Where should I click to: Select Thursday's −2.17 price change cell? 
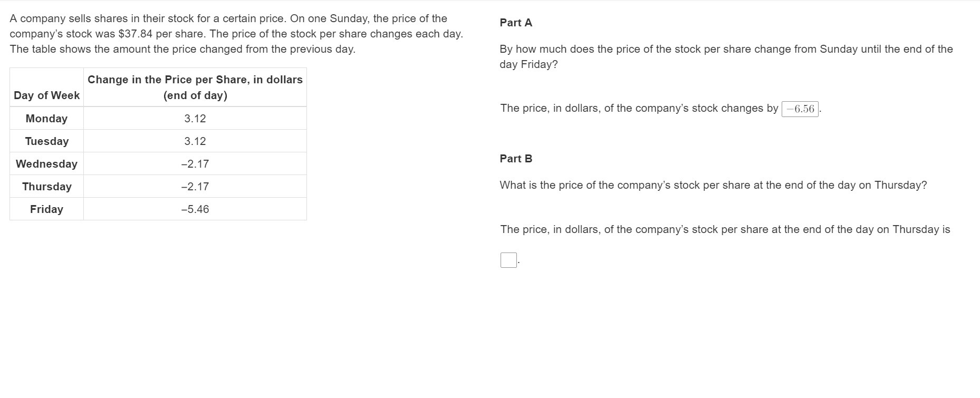pos(195,187)
